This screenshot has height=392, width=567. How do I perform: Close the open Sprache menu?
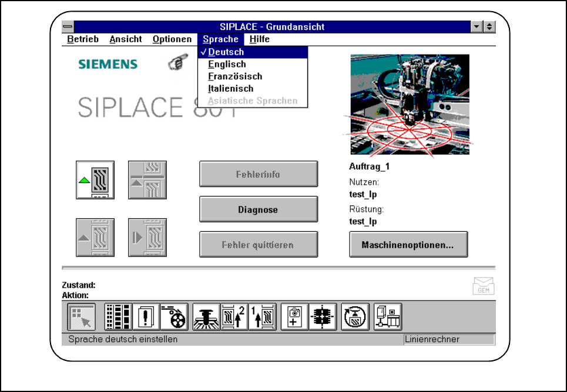pyautogui.click(x=220, y=39)
